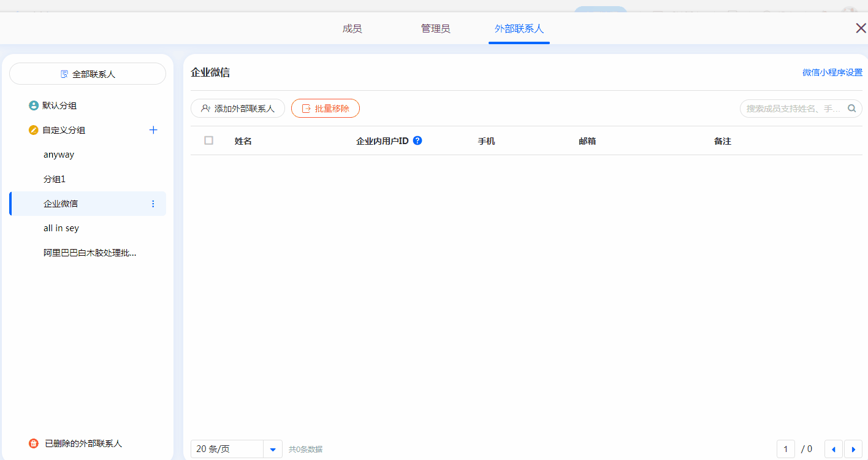868x460 pixels.
Task: Click the plus icon beside 自定义分组
Action: [x=153, y=130]
